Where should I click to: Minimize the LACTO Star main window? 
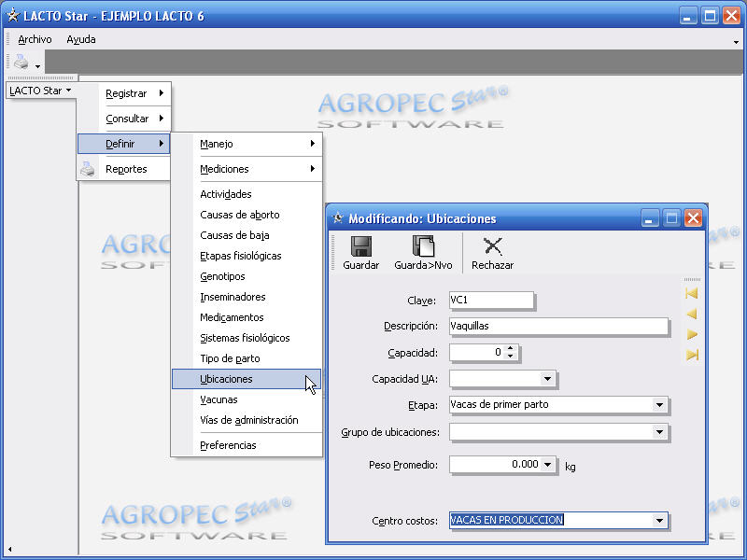pos(688,16)
